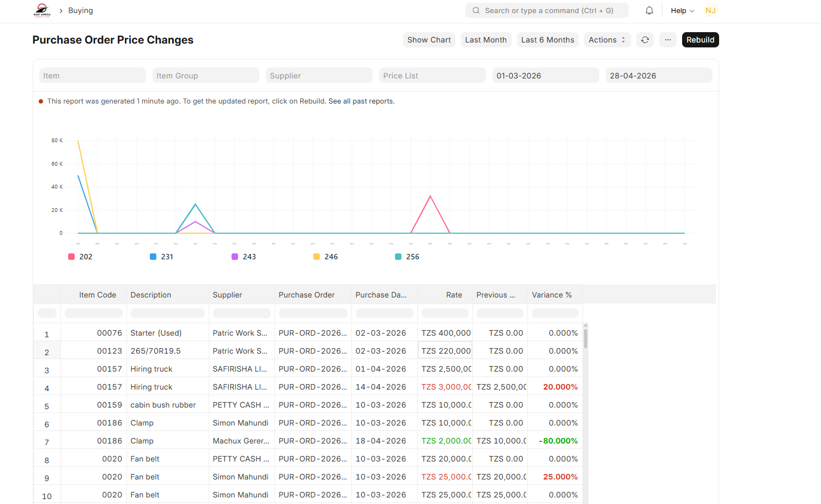This screenshot has width=821, height=504.
Task: Go to Buying breadcrumb
Action: coord(81,10)
